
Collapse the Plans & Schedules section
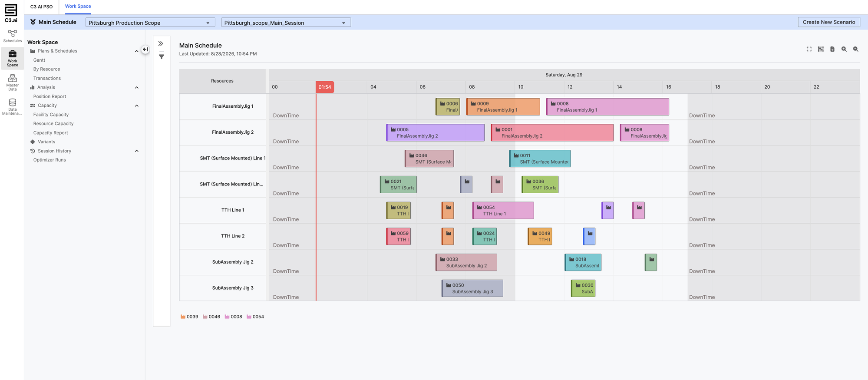coord(137,51)
